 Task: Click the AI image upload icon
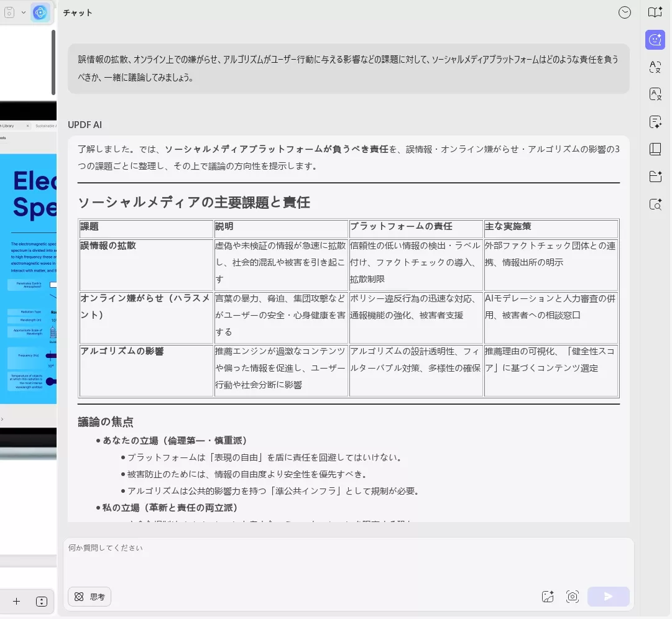pos(548,597)
